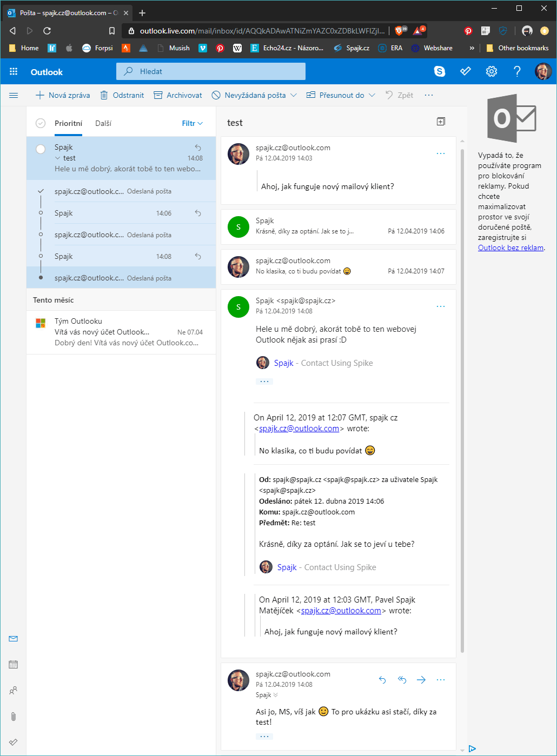
Task: Select Spajk 14:06 message in thread
Action: coord(121,213)
